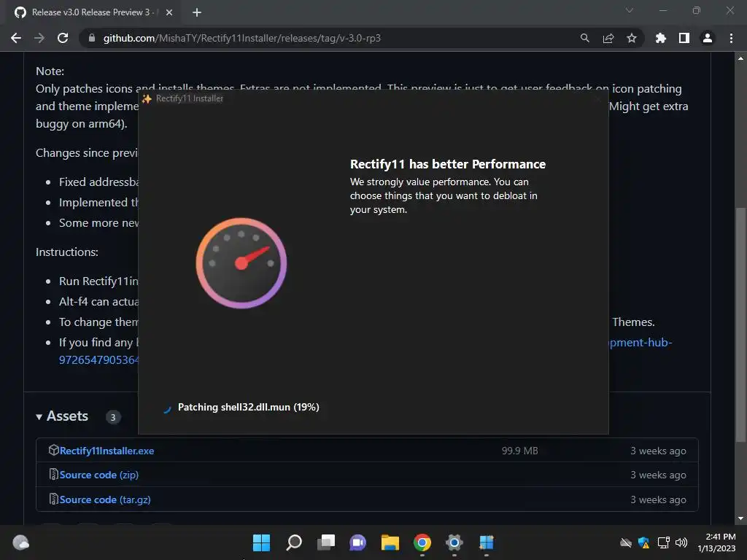The width and height of the screenshot is (747, 560).
Task: Open Chrome's three-dot menu
Action: [731, 38]
